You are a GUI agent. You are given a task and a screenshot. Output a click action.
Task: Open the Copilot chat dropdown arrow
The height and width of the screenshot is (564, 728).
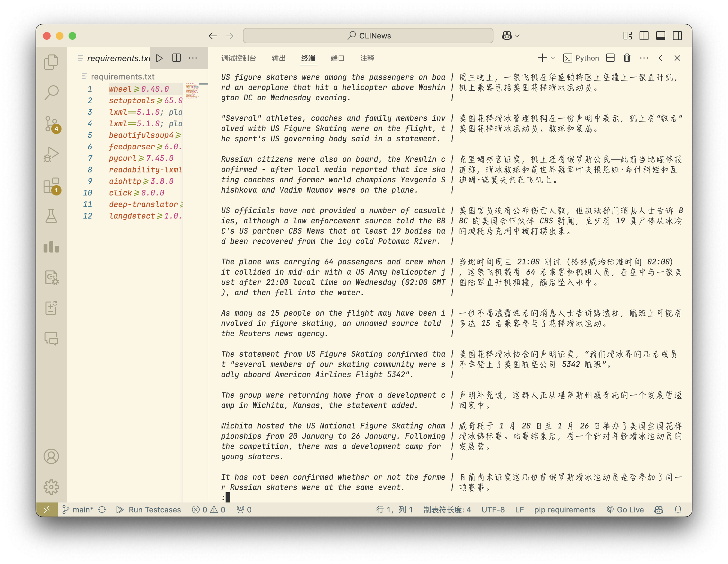pyautogui.click(x=517, y=36)
